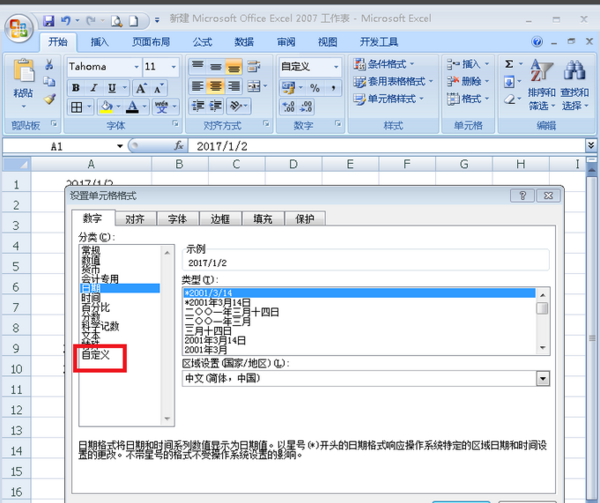This screenshot has width=600, height=503.
Task: Align text left
Action: (x=197, y=86)
